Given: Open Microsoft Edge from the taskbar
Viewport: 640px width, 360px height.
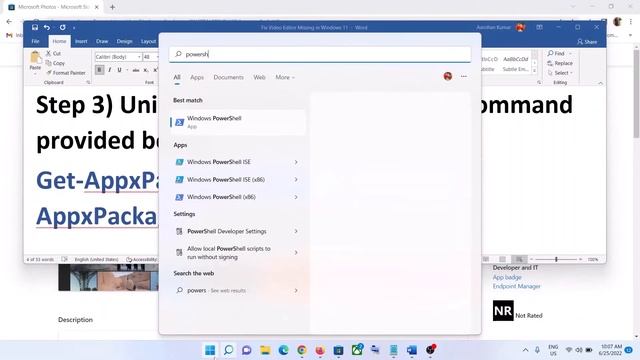Looking at the screenshot, I should click(x=283, y=350).
